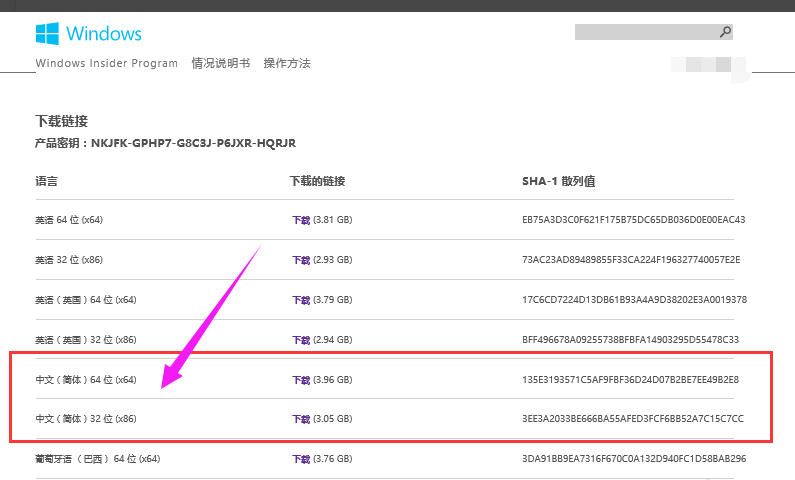Open the 情况说明书 menu item

point(221,63)
